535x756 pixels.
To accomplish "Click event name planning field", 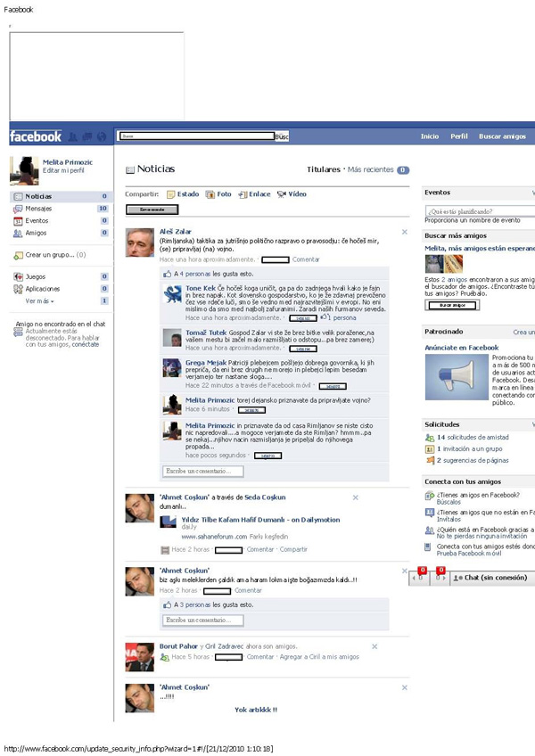I will (x=480, y=211).
